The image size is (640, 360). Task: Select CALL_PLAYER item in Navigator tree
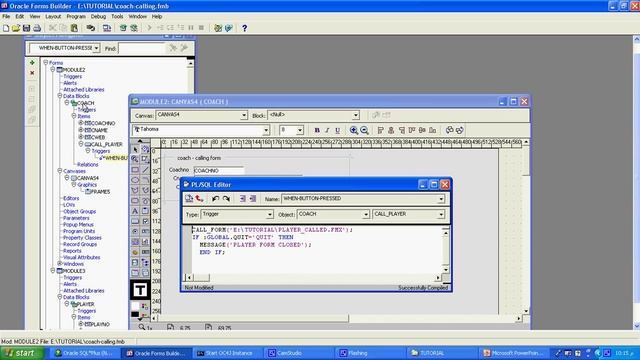(107, 144)
